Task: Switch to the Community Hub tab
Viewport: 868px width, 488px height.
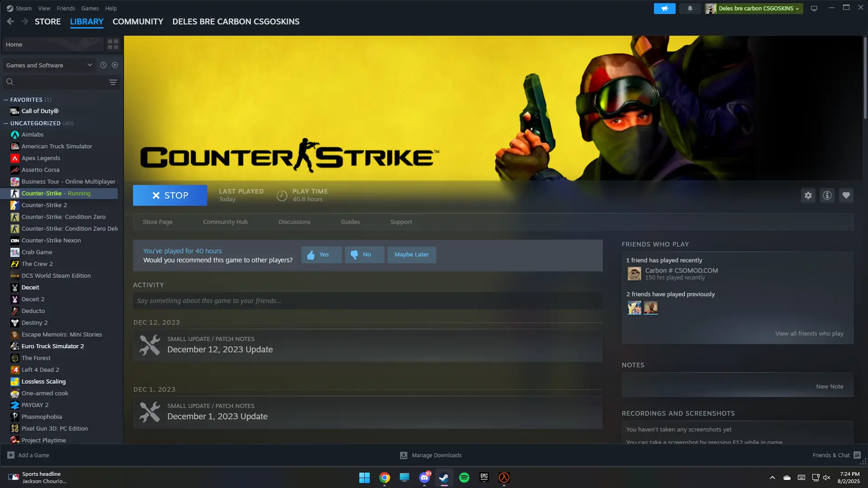Action: pos(225,222)
